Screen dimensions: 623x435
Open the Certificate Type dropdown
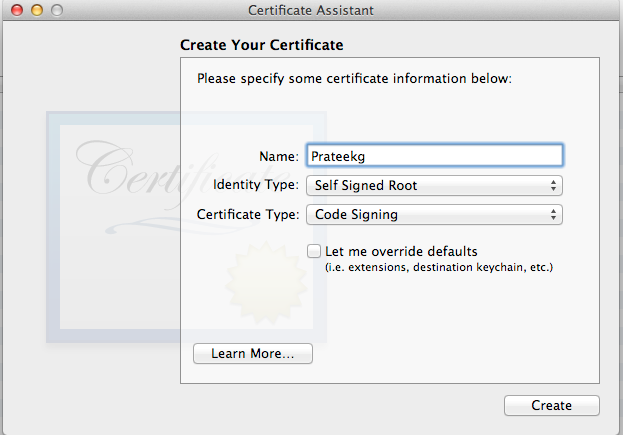point(435,214)
